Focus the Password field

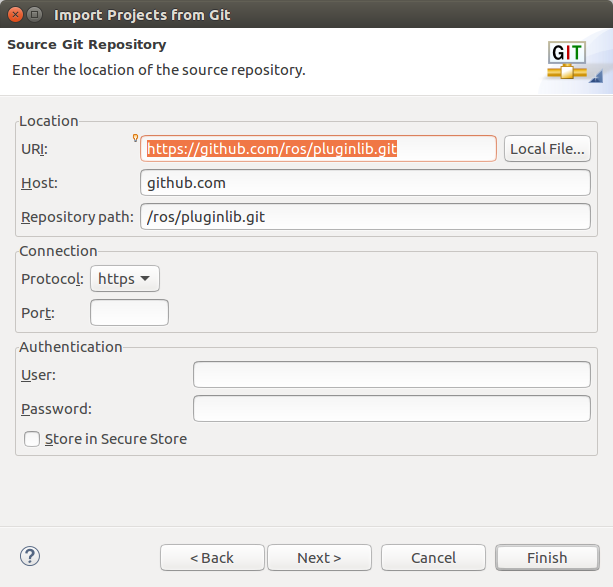pos(391,409)
